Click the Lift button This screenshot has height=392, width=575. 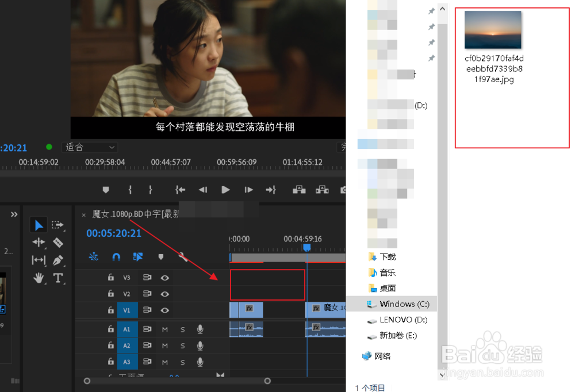(299, 190)
